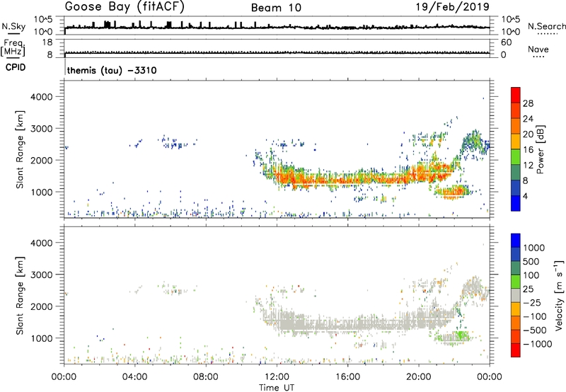Click the red top segment of the power color bar
The image size is (566, 392).
coord(516,96)
